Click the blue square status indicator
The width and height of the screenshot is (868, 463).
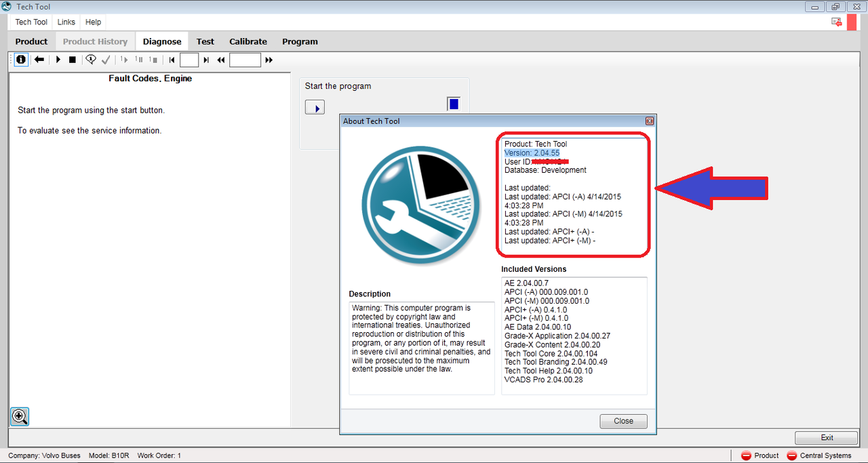pyautogui.click(x=454, y=104)
